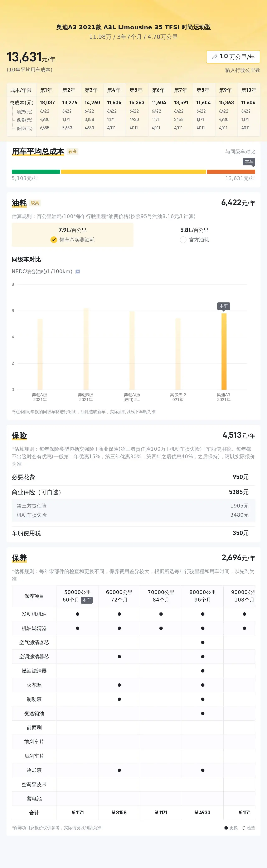Click the 50000公里 60个月 column header
Image resolution: width=267 pixels, height=868 pixels.
77,596
